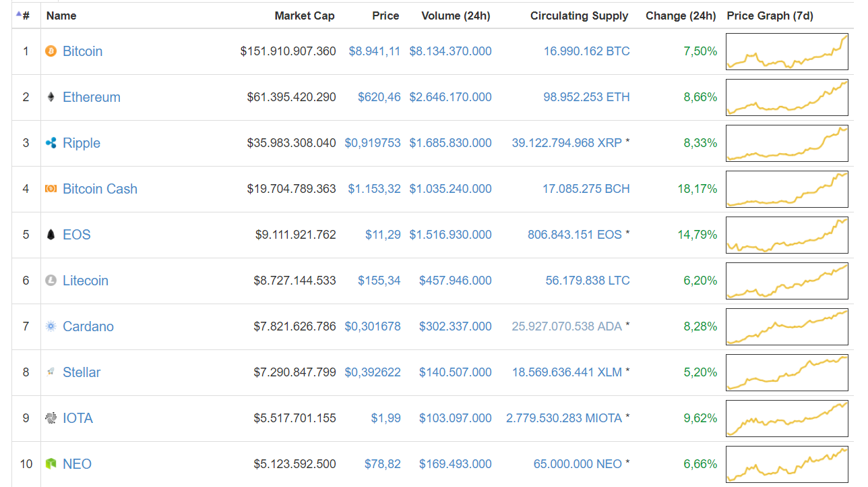868x487 pixels.
Task: Click the Ethereum diamond logo icon
Action: (51, 97)
